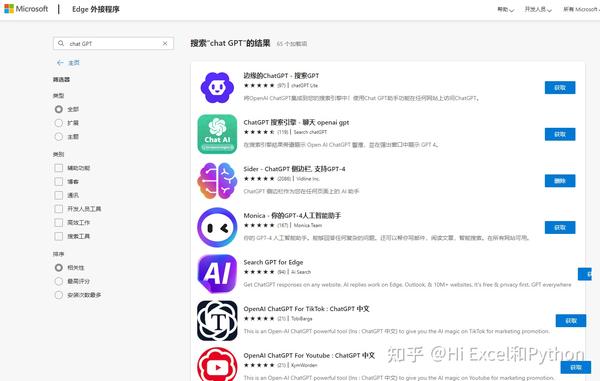The image size is (600, 381).
Task: Open 边缘的ChatGPT - 搜索GPT title
Action: [281, 76]
